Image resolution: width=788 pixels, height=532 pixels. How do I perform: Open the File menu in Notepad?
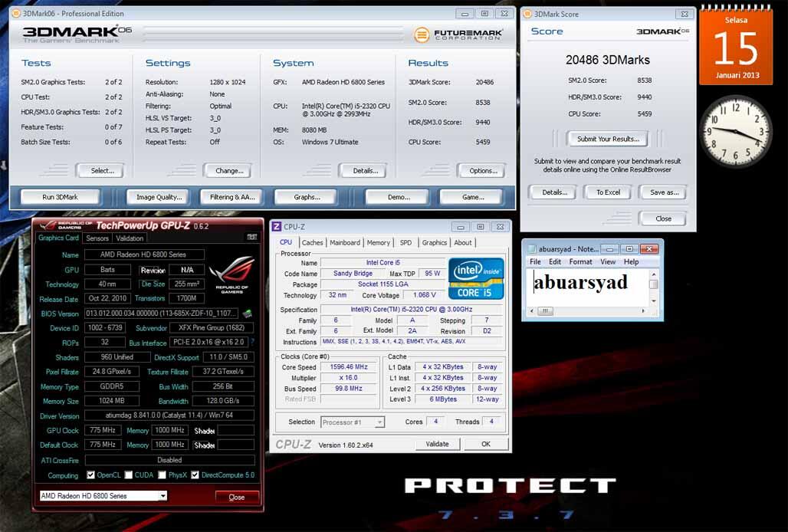tap(535, 261)
